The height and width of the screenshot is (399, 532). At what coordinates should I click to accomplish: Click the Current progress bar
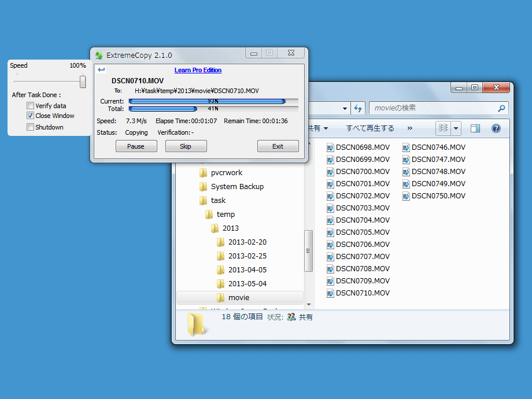(x=213, y=101)
